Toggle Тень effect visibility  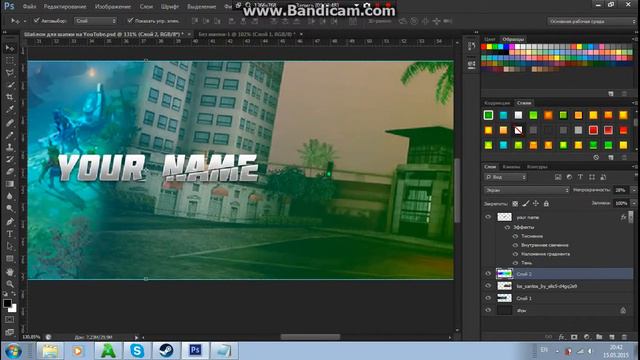[515, 263]
